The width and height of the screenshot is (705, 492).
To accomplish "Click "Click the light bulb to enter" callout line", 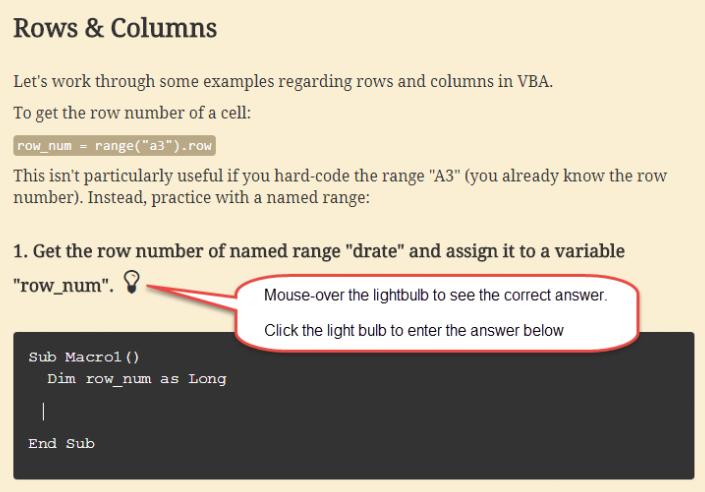I will 414,330.
